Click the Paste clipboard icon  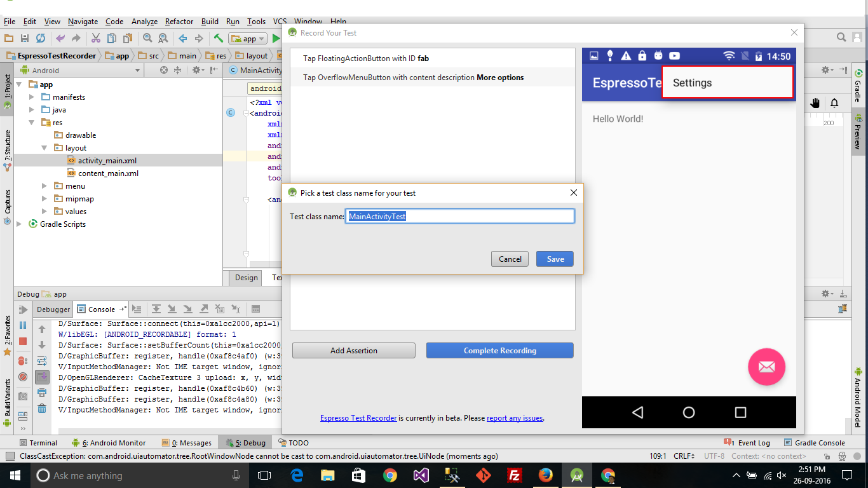(128, 39)
